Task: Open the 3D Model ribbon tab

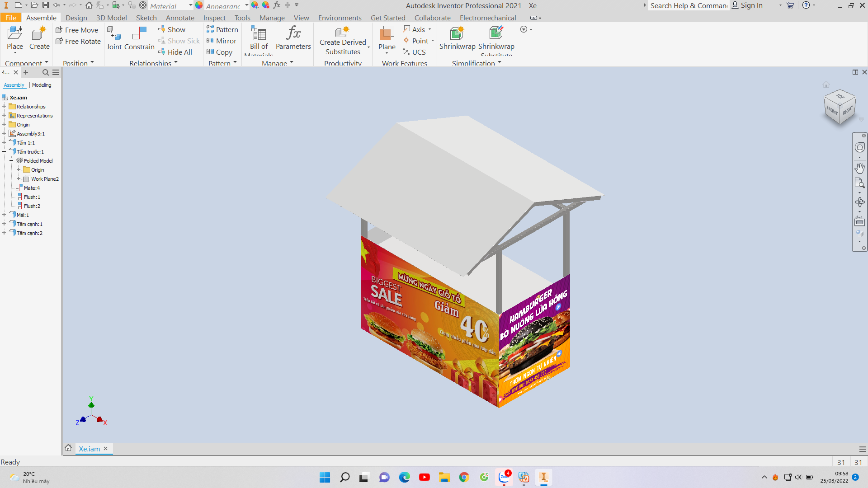Action: click(x=111, y=18)
